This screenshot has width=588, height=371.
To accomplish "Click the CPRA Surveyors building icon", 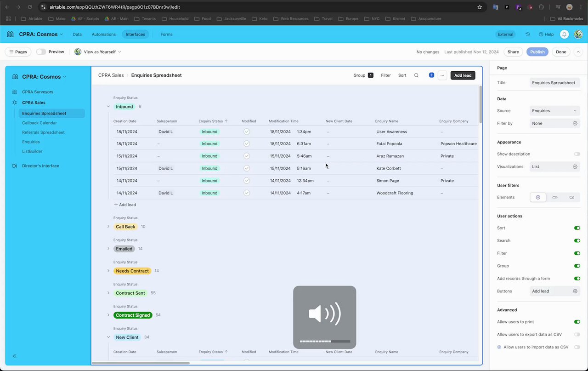I will [x=15, y=92].
